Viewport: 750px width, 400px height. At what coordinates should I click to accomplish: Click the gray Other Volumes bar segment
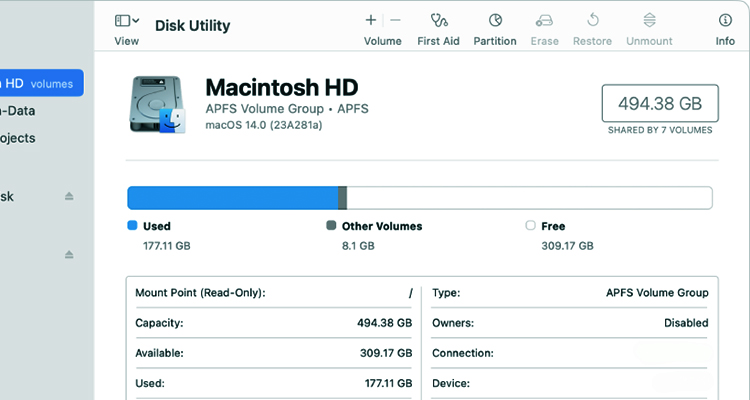click(x=342, y=197)
